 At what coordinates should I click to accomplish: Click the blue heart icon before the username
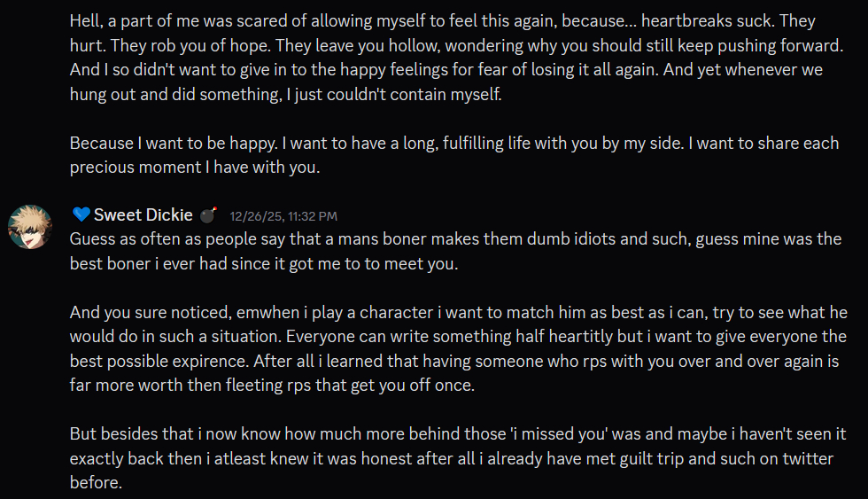coord(81,214)
